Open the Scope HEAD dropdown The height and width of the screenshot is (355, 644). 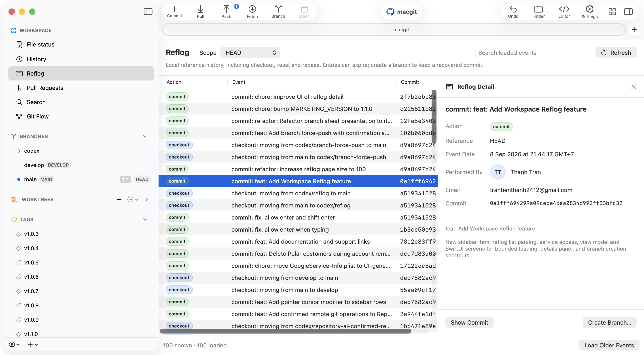(250, 53)
